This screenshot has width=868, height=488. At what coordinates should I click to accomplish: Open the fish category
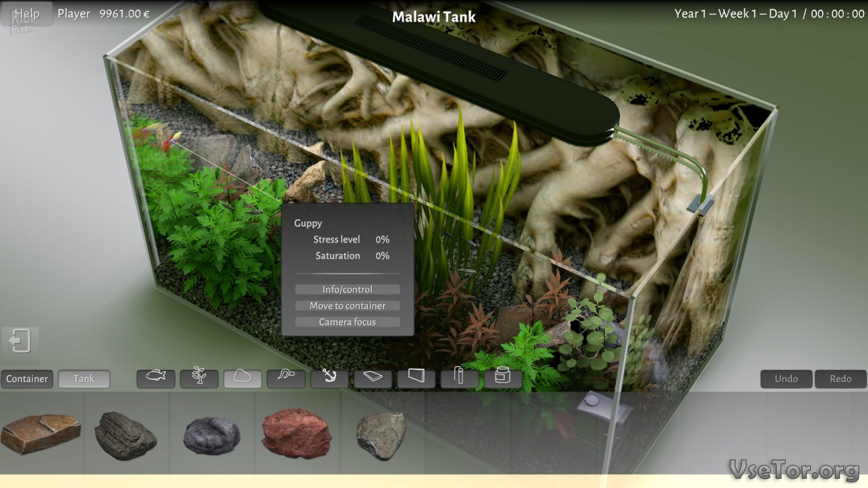[x=156, y=378]
